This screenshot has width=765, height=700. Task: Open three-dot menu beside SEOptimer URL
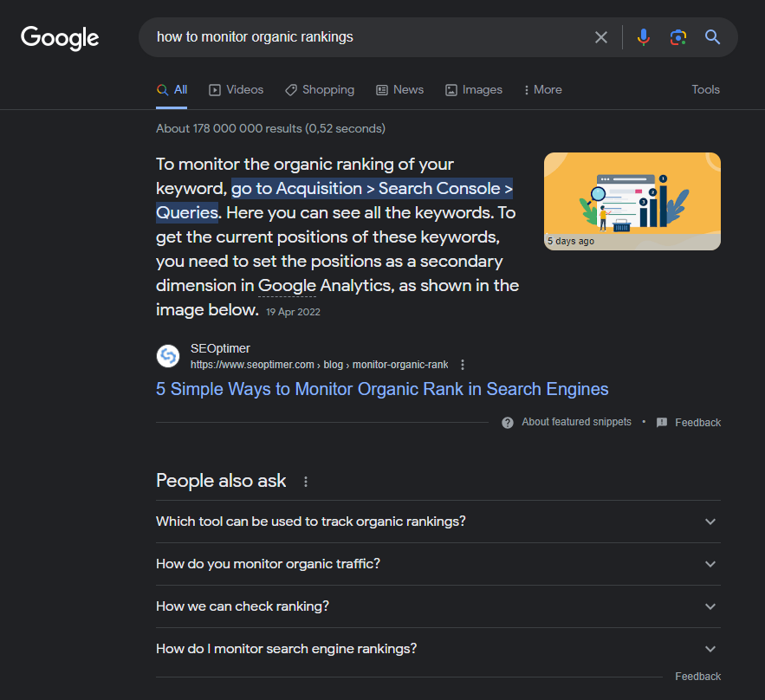pyautogui.click(x=463, y=365)
